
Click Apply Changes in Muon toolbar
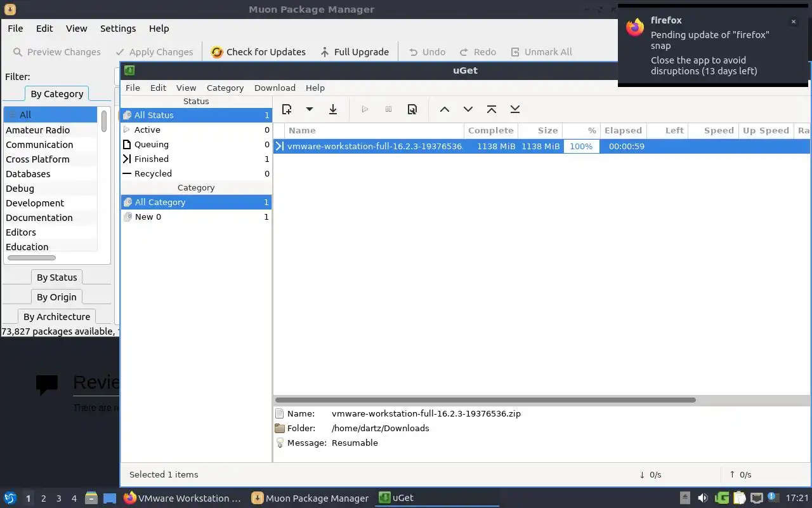(154, 52)
